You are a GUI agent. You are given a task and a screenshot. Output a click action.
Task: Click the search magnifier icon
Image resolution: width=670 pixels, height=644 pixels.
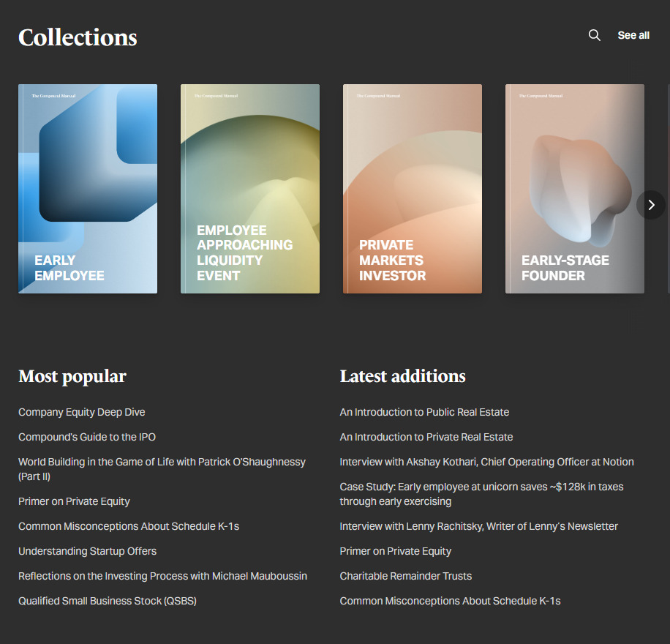(595, 35)
